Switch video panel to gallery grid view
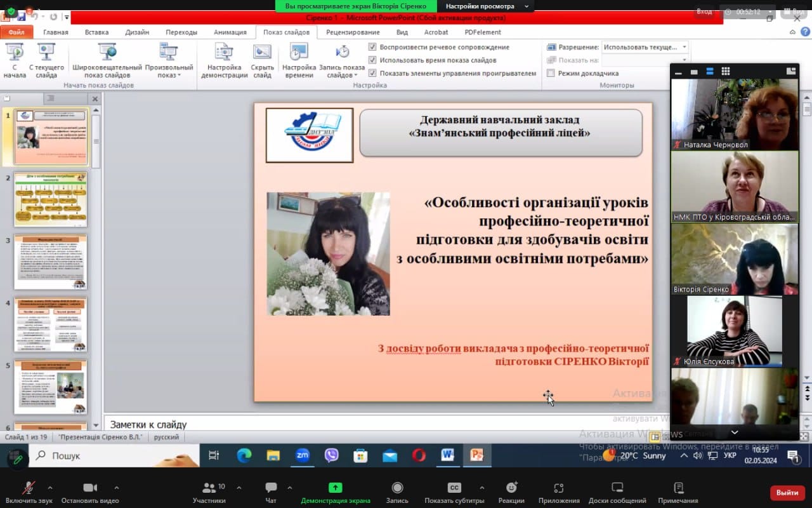This screenshot has height=508, width=812. [x=726, y=71]
